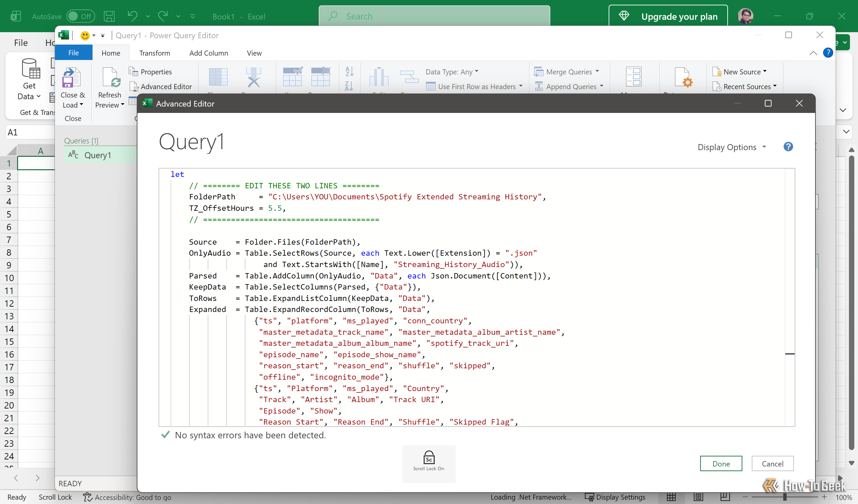The width and height of the screenshot is (858, 504).
Task: Click the Undo arrow in Excel title bar
Action: tap(132, 16)
